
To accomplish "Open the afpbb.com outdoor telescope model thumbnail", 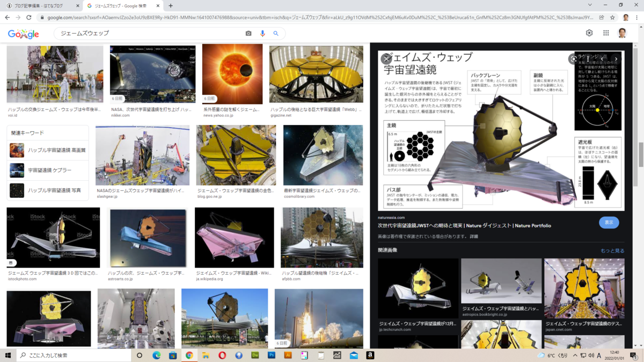I will tap(322, 238).
